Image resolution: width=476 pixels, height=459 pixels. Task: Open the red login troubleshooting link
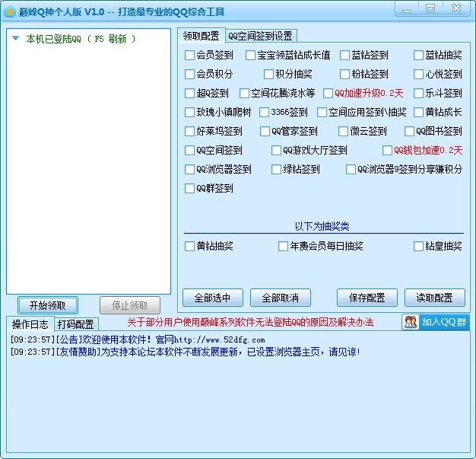point(250,322)
